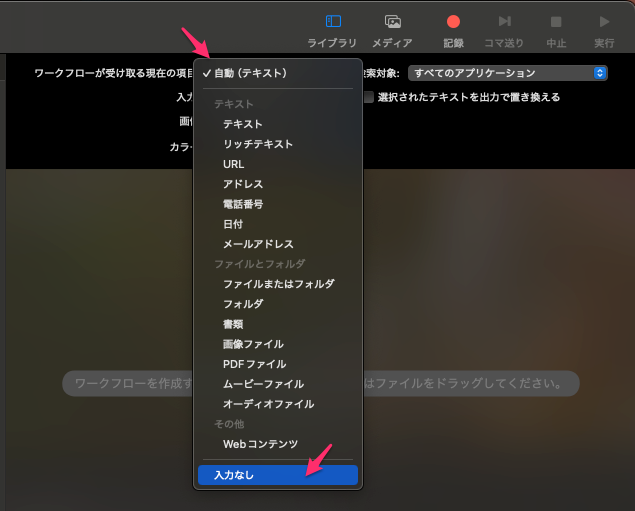The width and height of the screenshot is (635, 511).
Task: Click the メディア media icon
Action: [393, 22]
